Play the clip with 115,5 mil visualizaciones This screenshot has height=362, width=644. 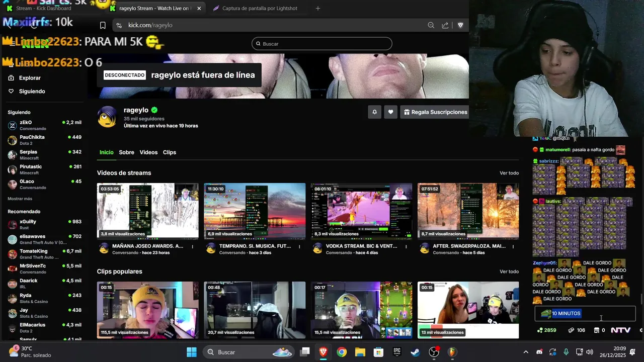(148, 310)
